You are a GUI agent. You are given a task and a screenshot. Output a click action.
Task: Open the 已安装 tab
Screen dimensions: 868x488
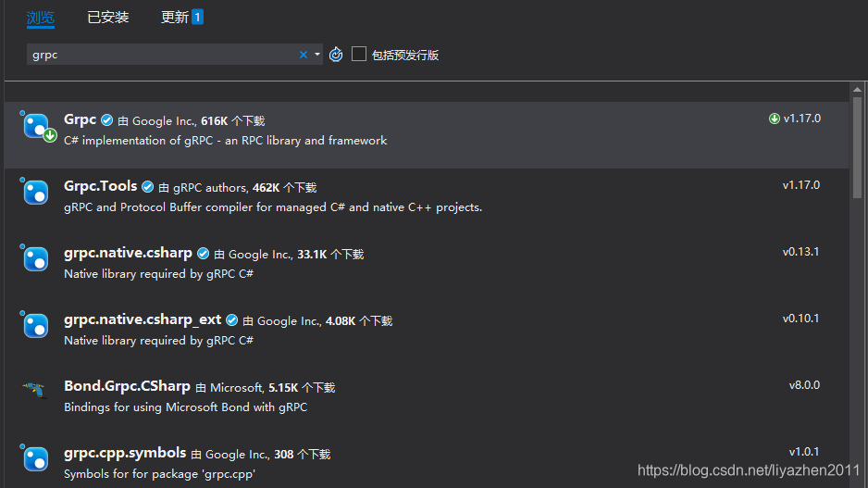coord(108,18)
